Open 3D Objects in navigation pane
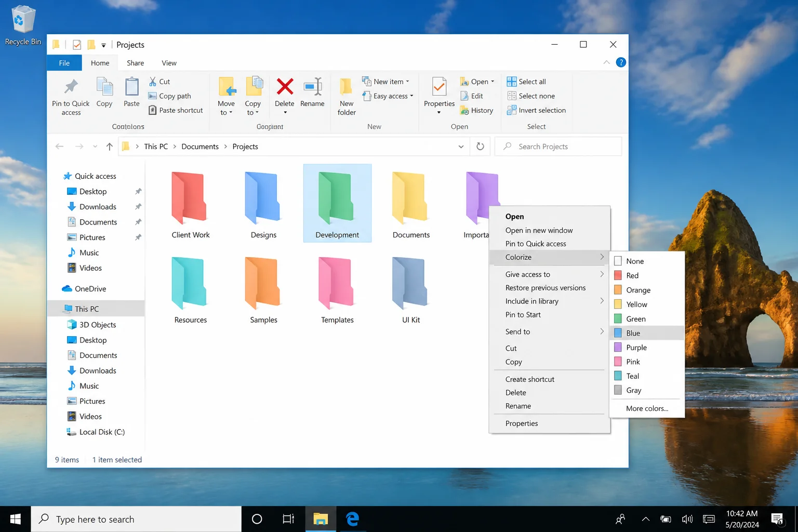 tap(91, 325)
